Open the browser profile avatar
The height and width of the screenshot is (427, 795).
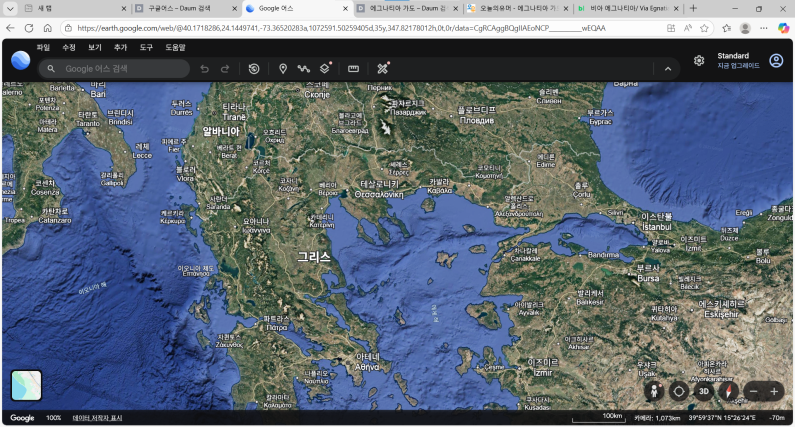tap(745, 28)
